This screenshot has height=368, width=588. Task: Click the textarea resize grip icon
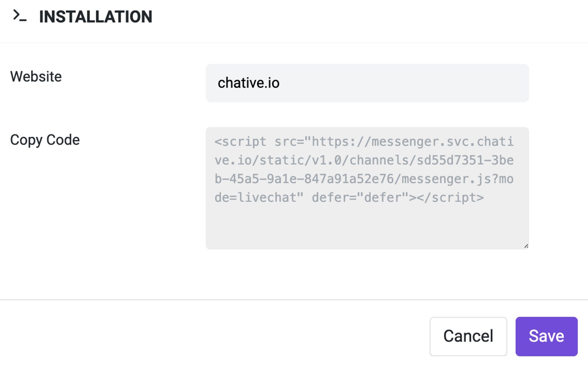click(526, 246)
